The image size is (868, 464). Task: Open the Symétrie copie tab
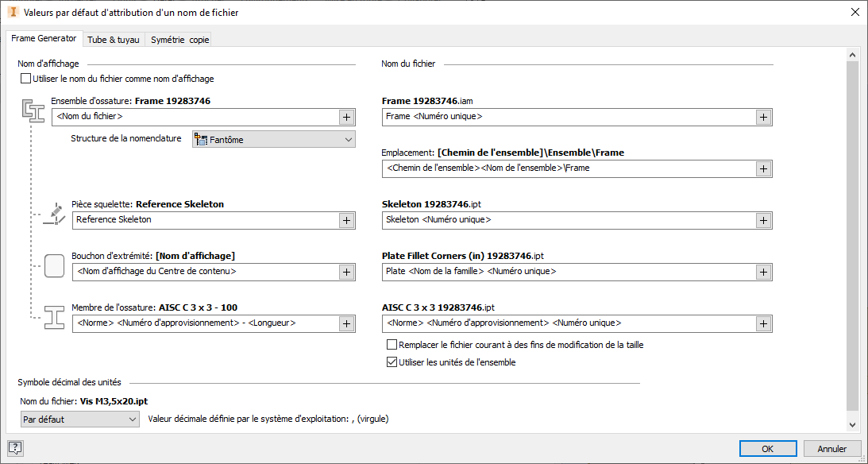(179, 40)
